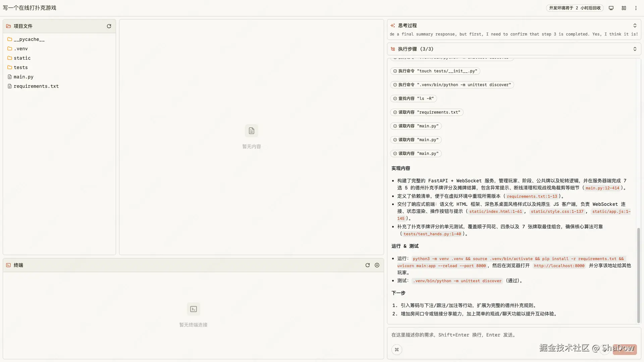Click the main.py:12-414 code reference link
This screenshot has width=644, height=362.
(x=602, y=188)
